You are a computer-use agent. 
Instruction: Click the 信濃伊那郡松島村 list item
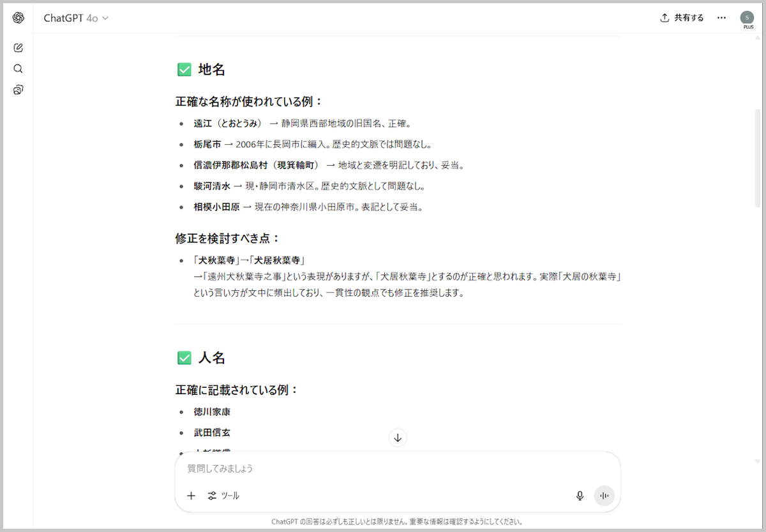329,165
